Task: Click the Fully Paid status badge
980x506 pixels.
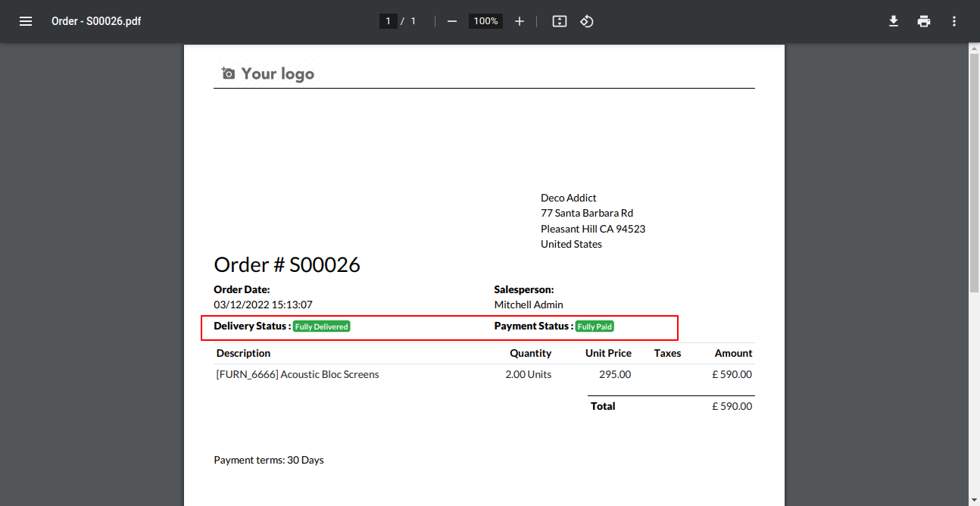Action: coord(595,326)
